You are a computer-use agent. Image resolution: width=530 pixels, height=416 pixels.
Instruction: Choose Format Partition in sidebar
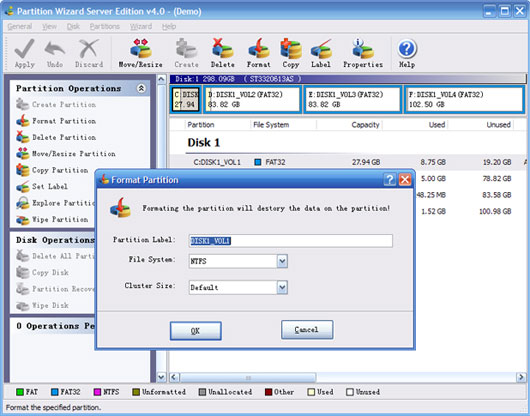pos(56,121)
